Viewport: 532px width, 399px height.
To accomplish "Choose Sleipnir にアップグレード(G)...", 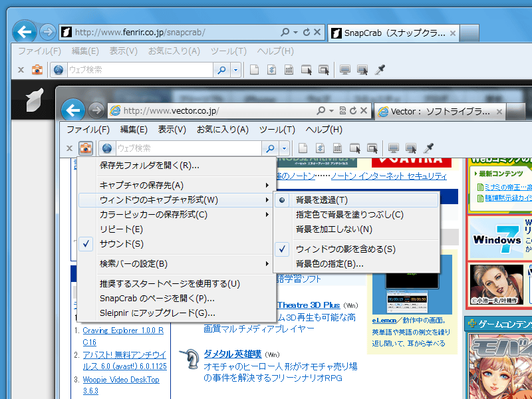I will tap(176, 313).
